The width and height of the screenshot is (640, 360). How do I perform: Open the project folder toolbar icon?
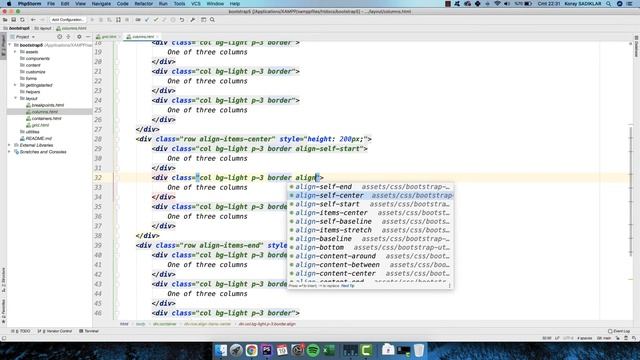[5, 20]
